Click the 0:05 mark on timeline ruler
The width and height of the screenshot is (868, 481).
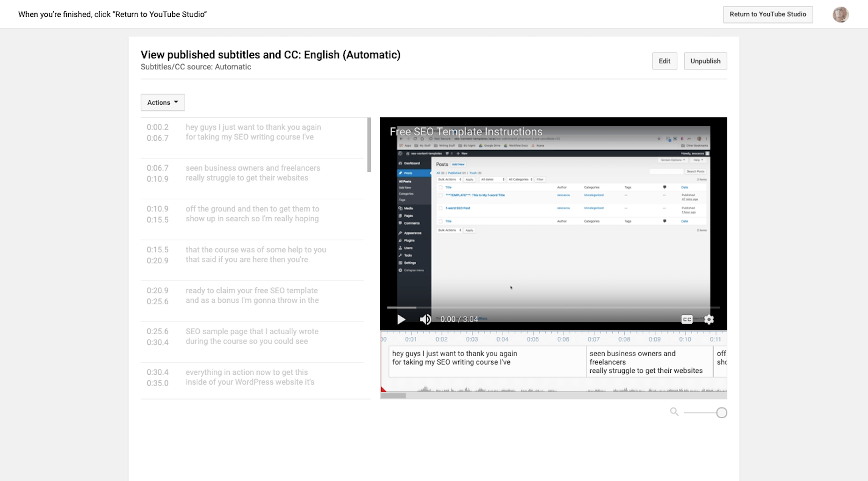(x=533, y=339)
